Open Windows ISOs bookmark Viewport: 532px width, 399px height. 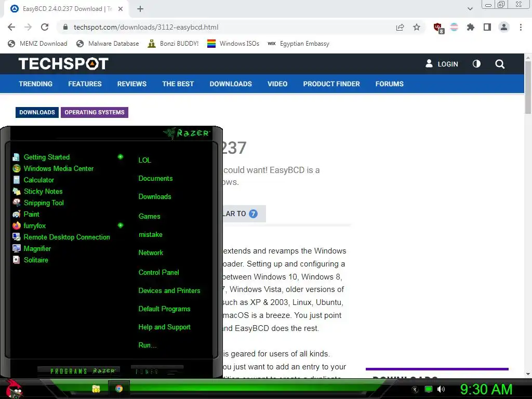coord(233,44)
